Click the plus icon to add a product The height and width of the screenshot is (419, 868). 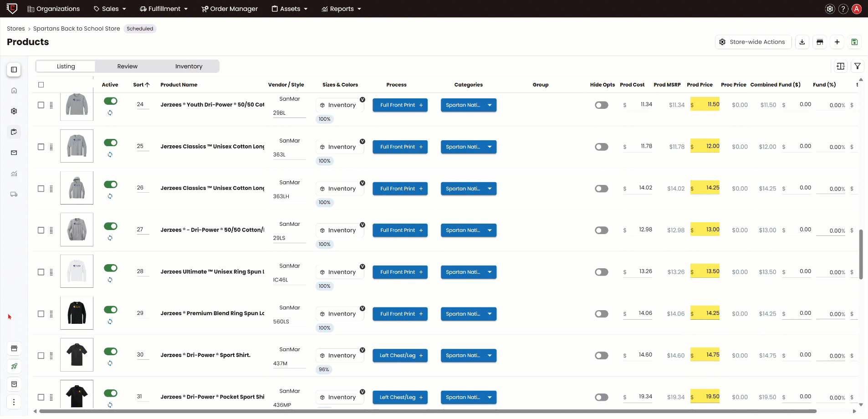[837, 42]
